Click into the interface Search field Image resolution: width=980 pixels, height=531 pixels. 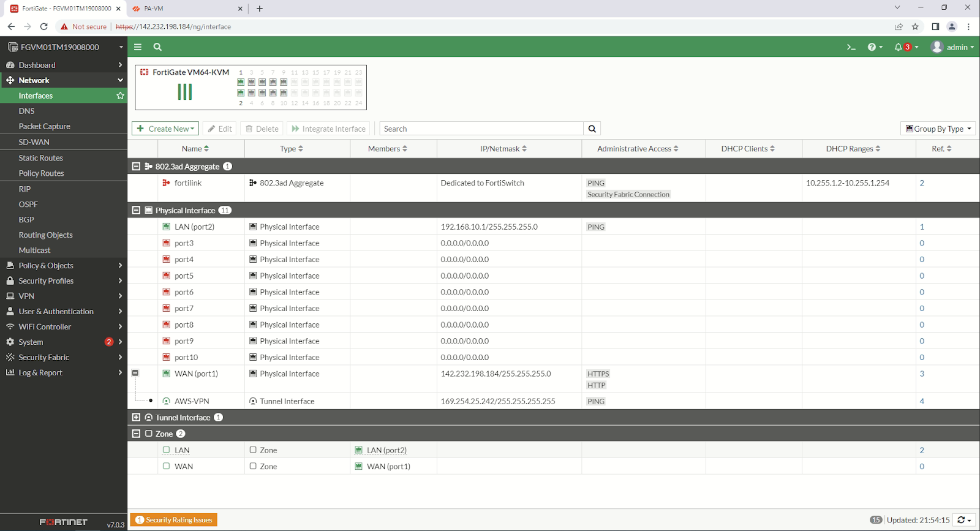coord(481,129)
